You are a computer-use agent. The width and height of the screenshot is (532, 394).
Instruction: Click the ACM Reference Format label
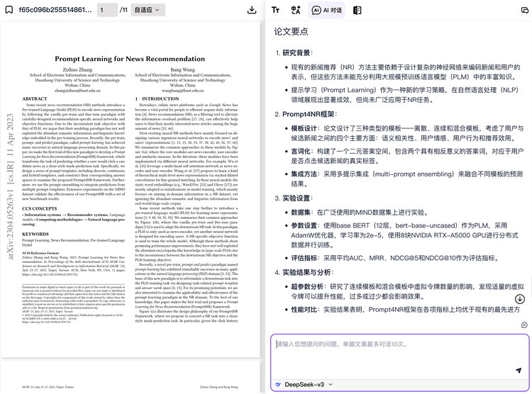point(40,253)
